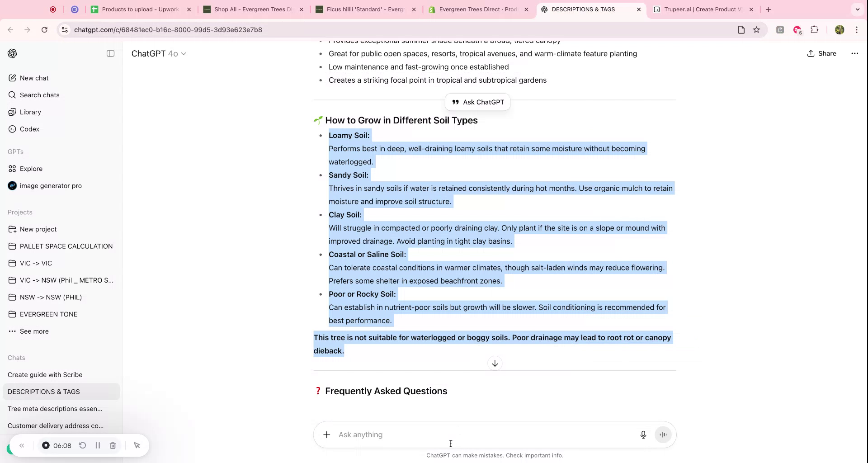Start voice mode with waveform icon

click(663, 435)
